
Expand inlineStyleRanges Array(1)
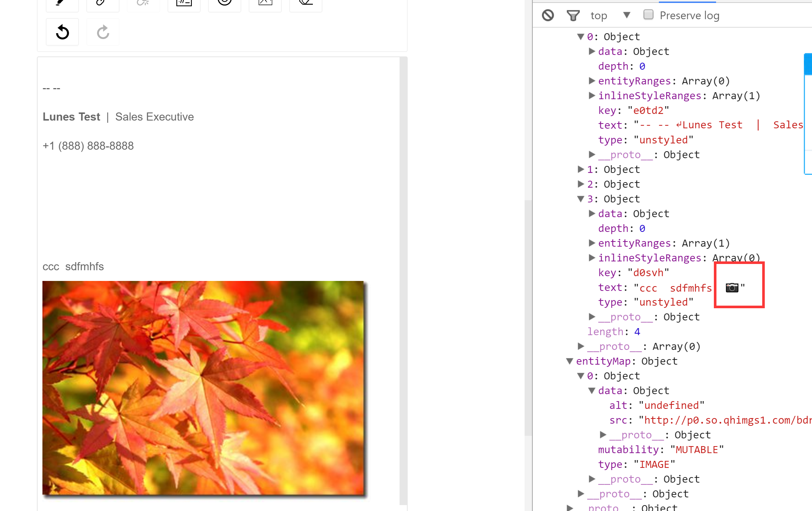592,96
